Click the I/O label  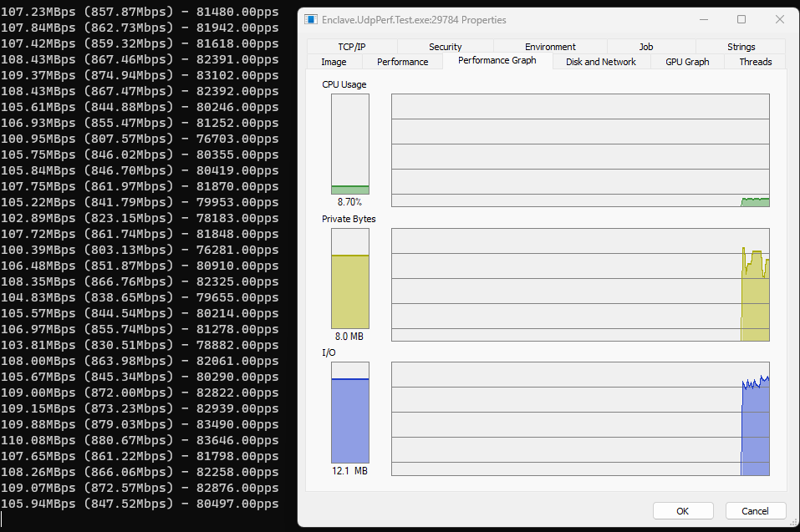coord(329,352)
